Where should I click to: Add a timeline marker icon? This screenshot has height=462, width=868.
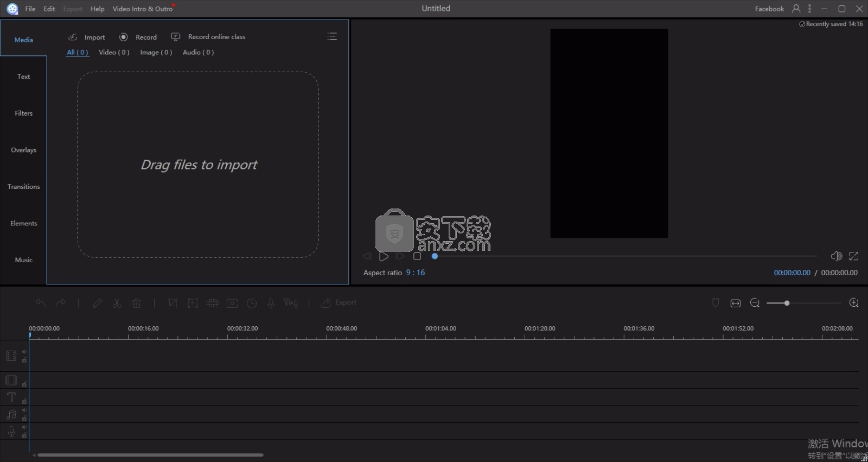(716, 303)
